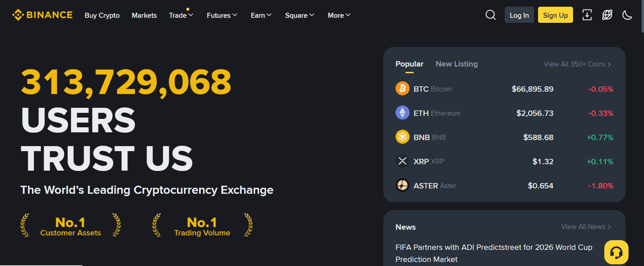Open the More dropdown menu

[x=339, y=15]
